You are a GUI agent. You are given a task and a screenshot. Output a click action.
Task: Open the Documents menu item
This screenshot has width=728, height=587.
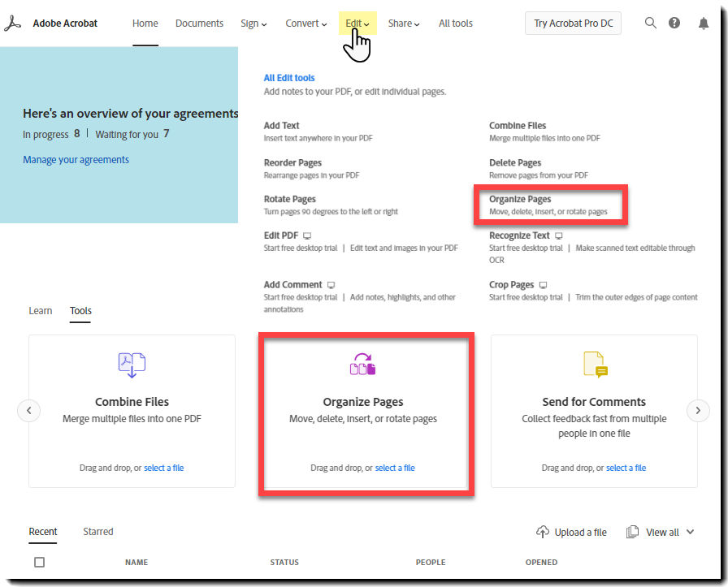pos(199,24)
